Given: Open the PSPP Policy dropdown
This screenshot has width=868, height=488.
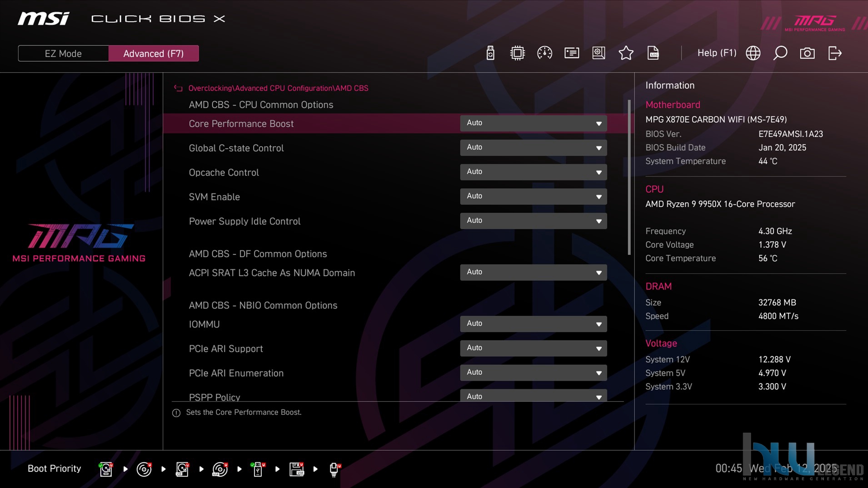Looking at the screenshot, I should click(533, 395).
